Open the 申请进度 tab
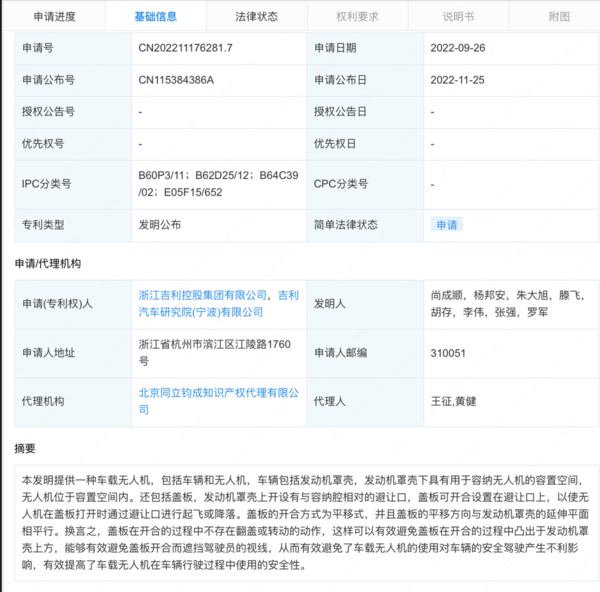Screen dimensions: 600x592 54,16
